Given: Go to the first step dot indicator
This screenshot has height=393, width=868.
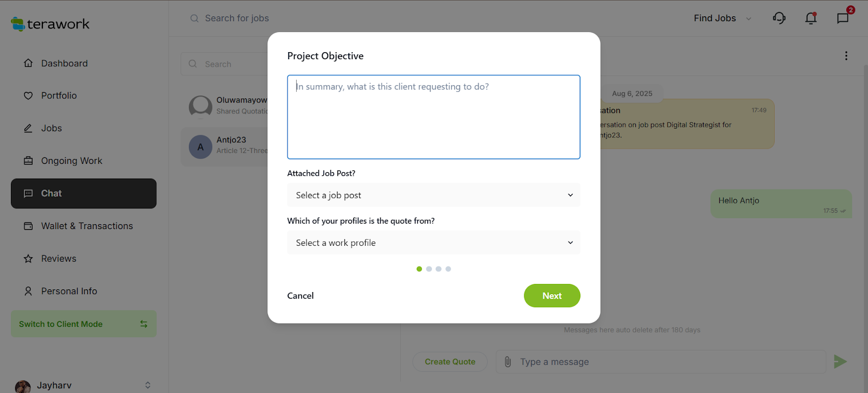Looking at the screenshot, I should click(x=419, y=269).
